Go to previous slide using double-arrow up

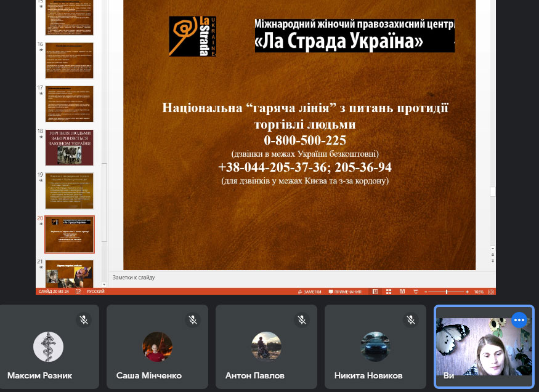coord(493,255)
